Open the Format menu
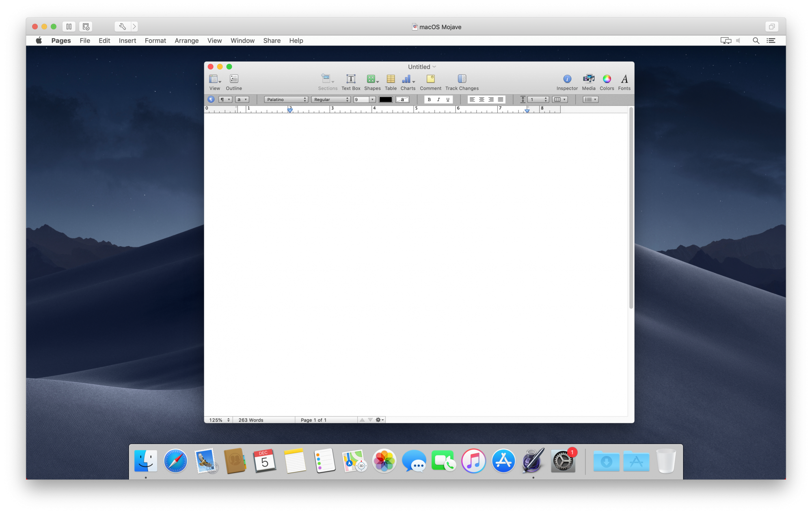This screenshot has width=812, height=514. point(155,41)
